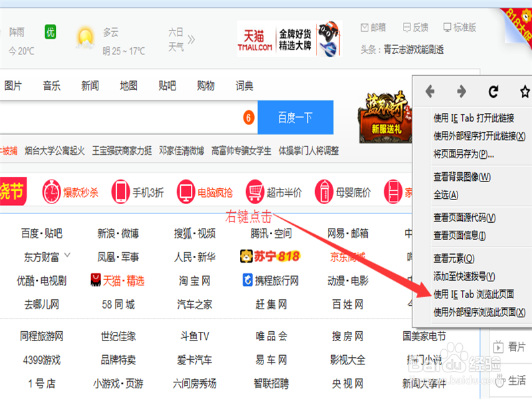The width and height of the screenshot is (532, 399).
Task: Open the 苏宁818 logo link
Action: click(x=270, y=257)
